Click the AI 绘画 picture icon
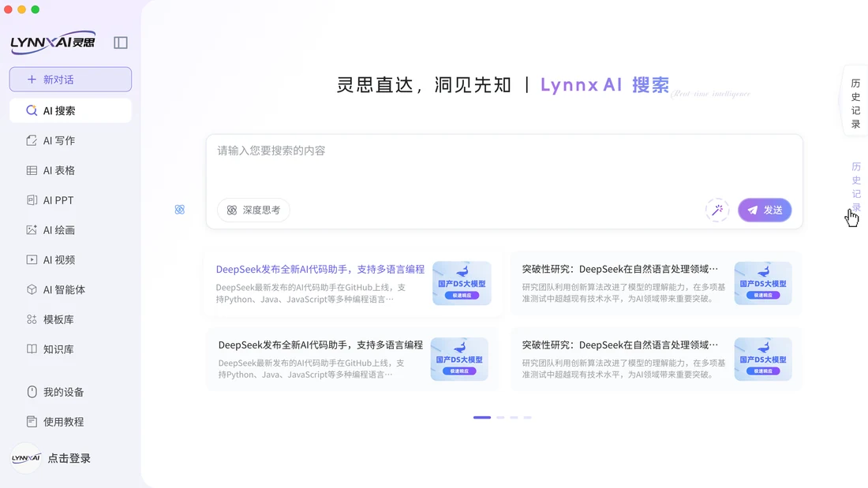The height and width of the screenshot is (488, 868). [x=32, y=230]
